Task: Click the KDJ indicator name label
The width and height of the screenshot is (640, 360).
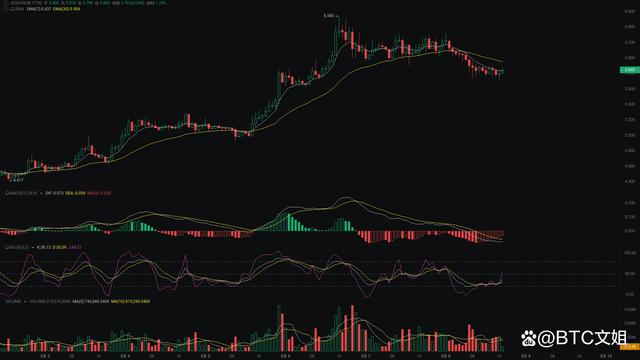Action: (17, 247)
